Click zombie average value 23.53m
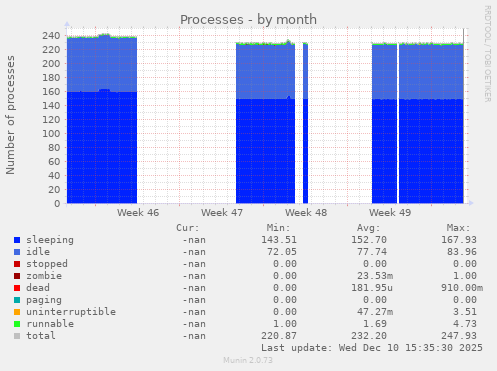This screenshot has width=497, height=371. pyautogui.click(x=375, y=276)
